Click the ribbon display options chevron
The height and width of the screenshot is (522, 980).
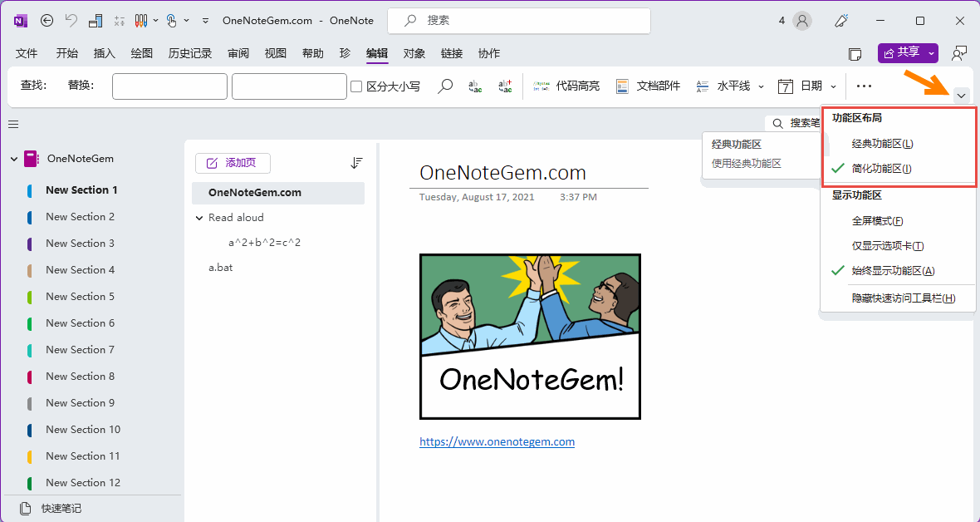pyautogui.click(x=961, y=96)
